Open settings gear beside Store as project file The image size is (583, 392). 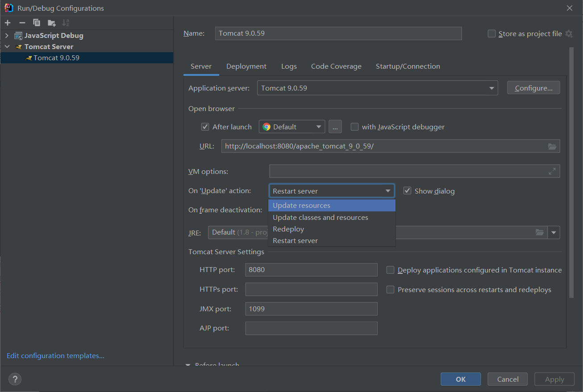(569, 33)
